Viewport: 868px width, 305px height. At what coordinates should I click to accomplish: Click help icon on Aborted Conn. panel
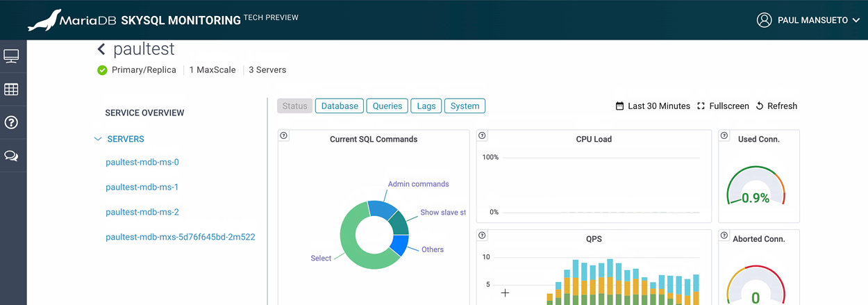724,236
